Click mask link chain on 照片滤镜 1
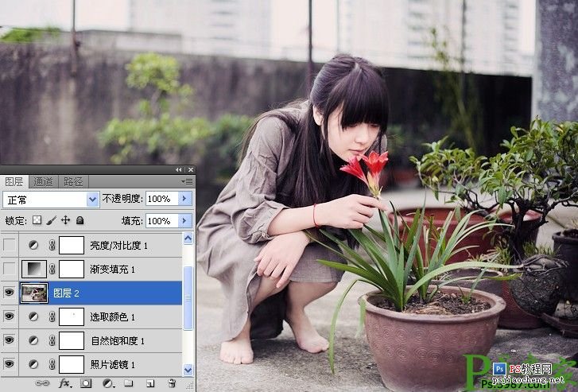 tap(52, 364)
